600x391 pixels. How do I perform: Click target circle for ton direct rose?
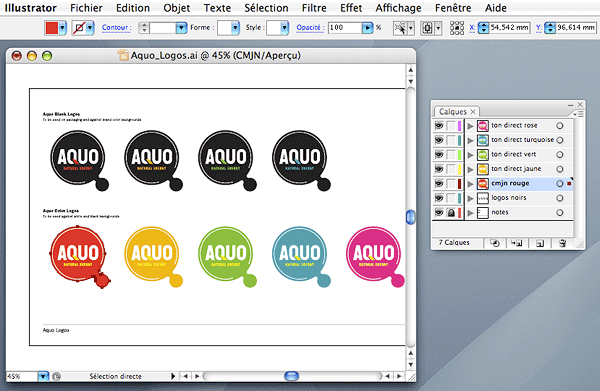coord(560,125)
